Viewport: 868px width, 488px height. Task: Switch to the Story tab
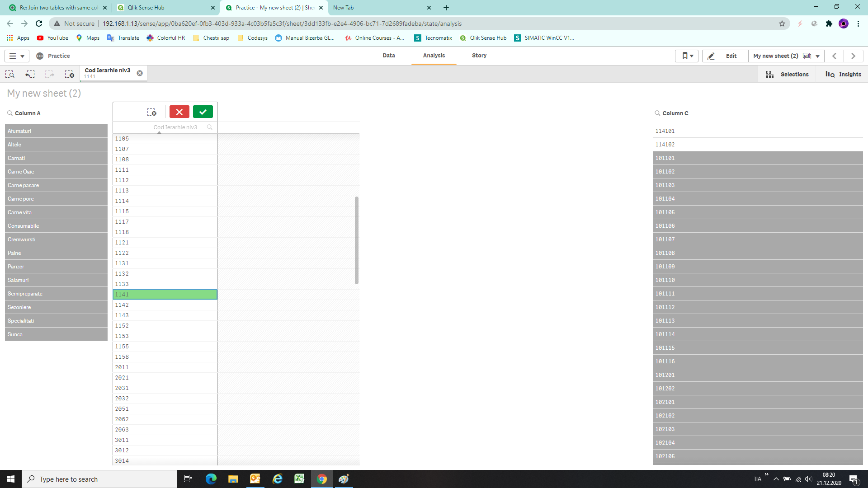click(479, 56)
